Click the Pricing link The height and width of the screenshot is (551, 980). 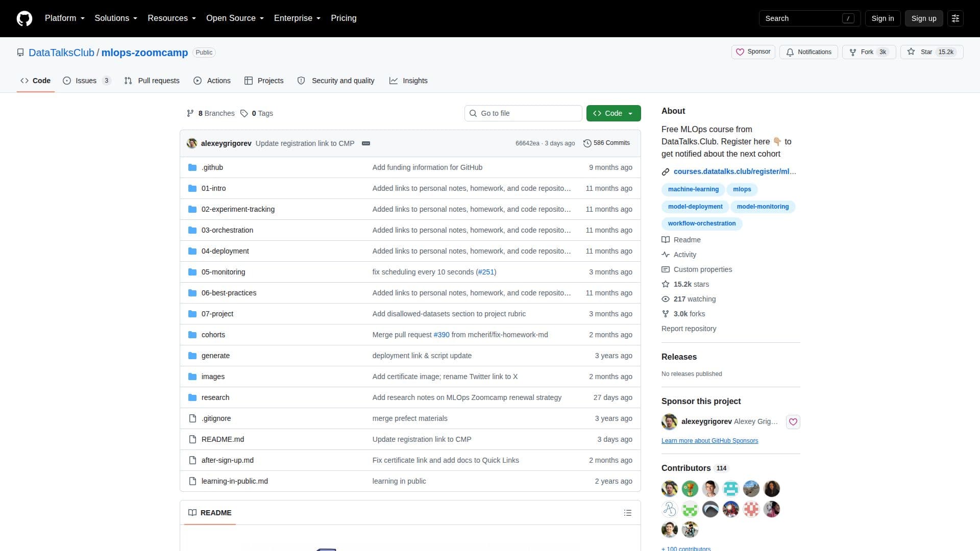(344, 18)
